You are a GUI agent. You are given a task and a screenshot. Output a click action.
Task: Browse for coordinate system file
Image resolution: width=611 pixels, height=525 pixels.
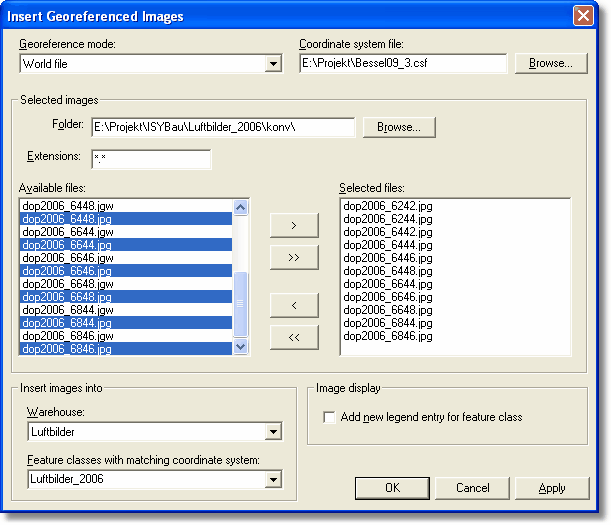pos(551,63)
